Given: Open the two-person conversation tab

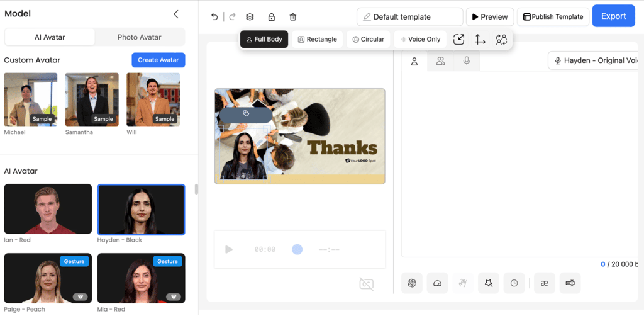Looking at the screenshot, I should pos(440,61).
